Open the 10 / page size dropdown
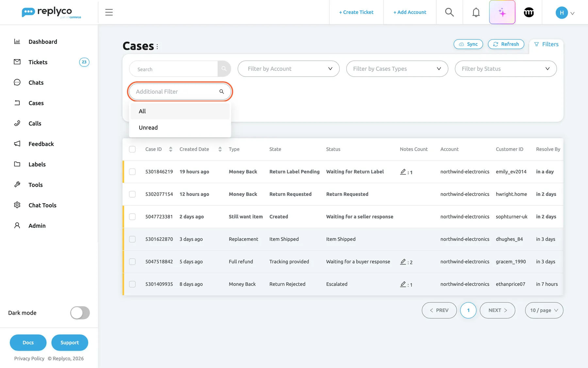Screen dimensions: 588x368 [544, 310]
